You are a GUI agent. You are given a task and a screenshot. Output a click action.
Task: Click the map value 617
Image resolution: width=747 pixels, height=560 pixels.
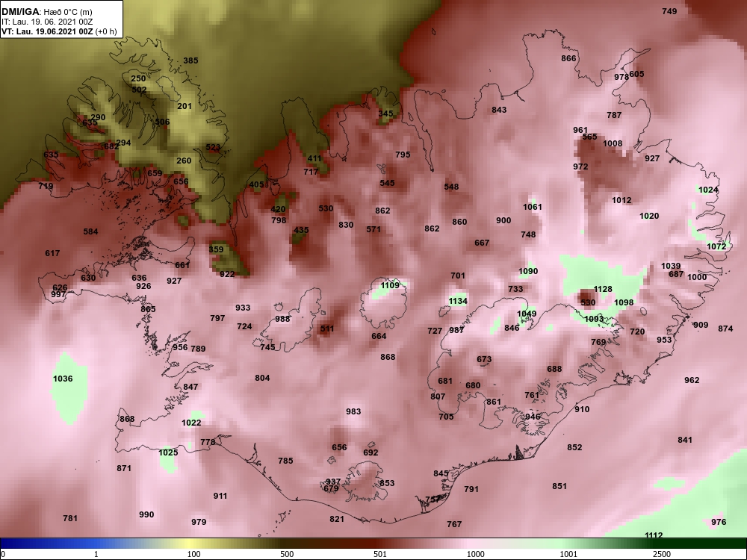[x=52, y=253]
